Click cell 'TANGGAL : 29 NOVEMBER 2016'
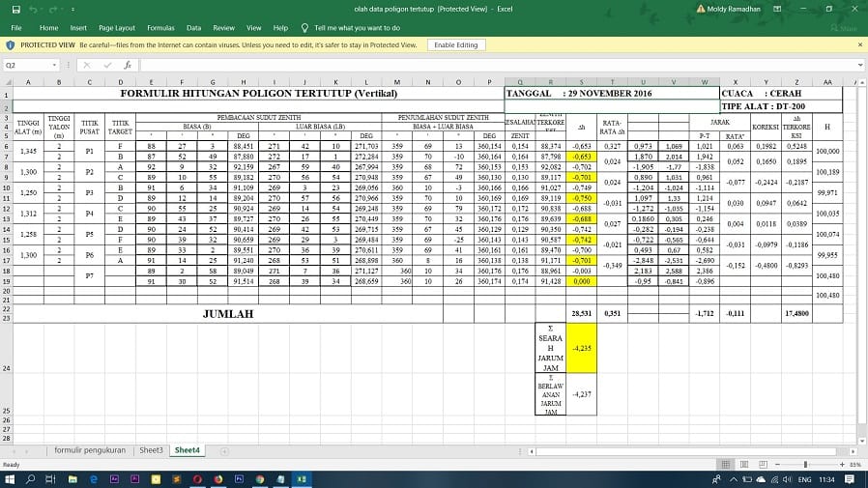The width and height of the screenshot is (868, 488). click(x=612, y=94)
